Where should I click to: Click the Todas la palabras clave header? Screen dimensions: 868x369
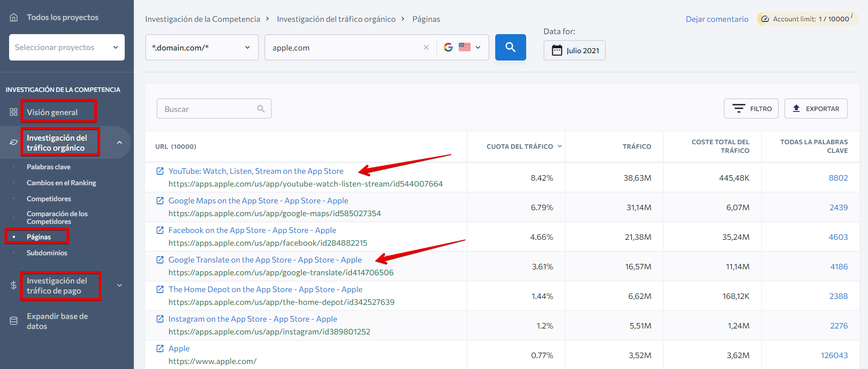click(x=814, y=146)
